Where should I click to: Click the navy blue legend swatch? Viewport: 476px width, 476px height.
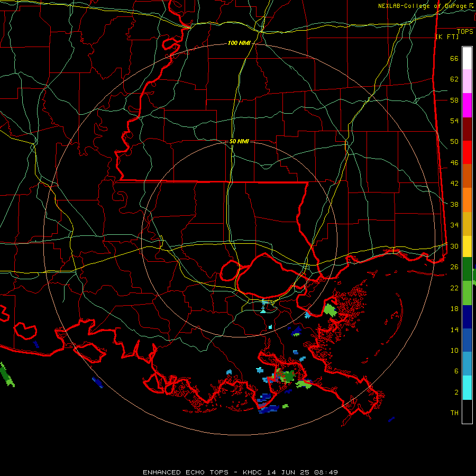coord(467,317)
